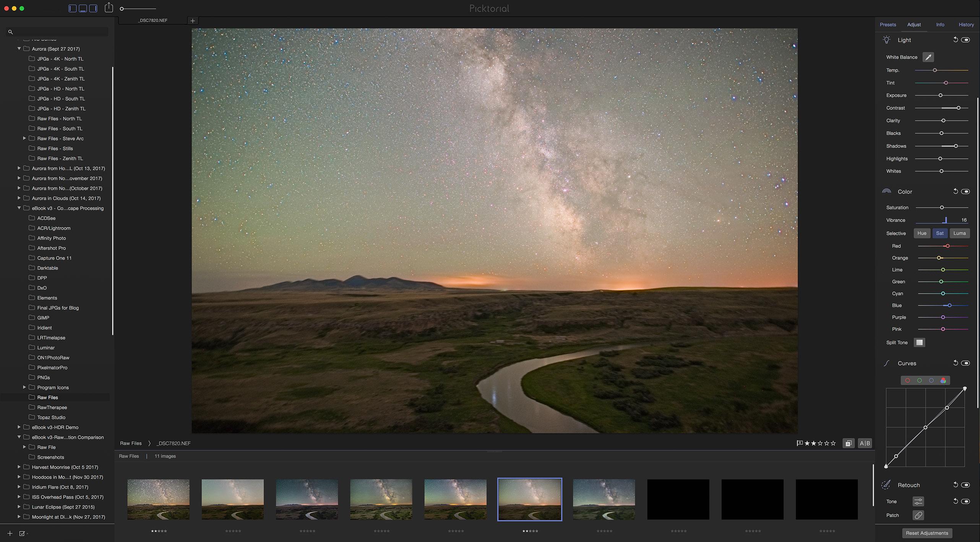This screenshot has width=980, height=542.
Task: Select the Patch tool icon
Action: [x=918, y=515]
